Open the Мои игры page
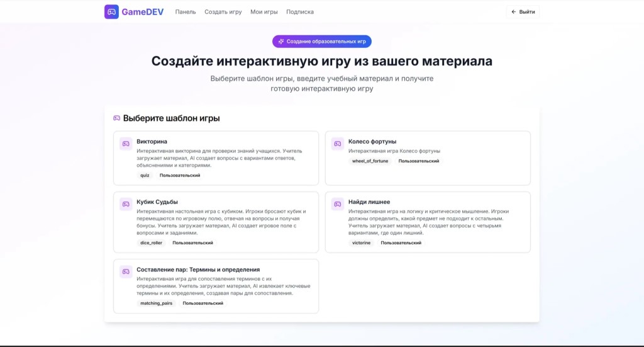This screenshot has width=644, height=347. pos(264,12)
